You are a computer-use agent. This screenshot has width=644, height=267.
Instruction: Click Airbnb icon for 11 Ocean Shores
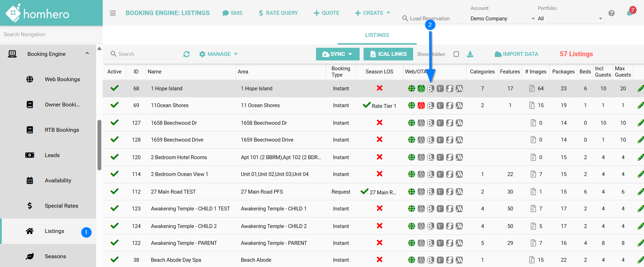click(x=421, y=105)
